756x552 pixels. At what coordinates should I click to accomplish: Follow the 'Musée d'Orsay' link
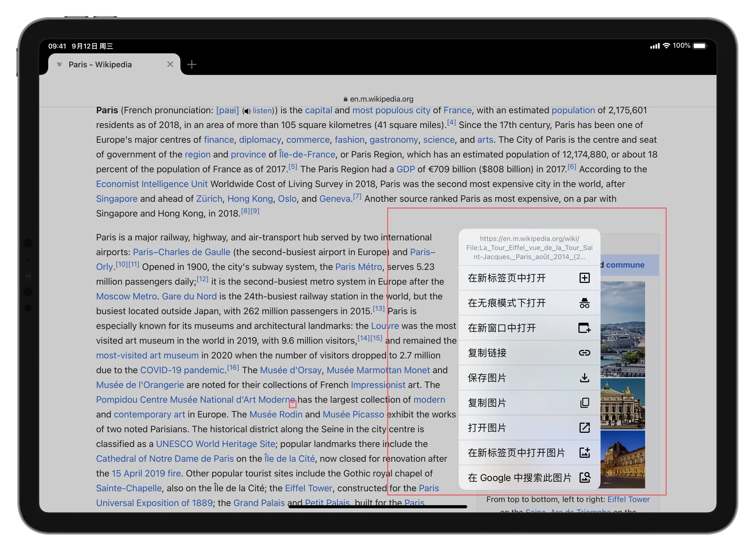291,370
